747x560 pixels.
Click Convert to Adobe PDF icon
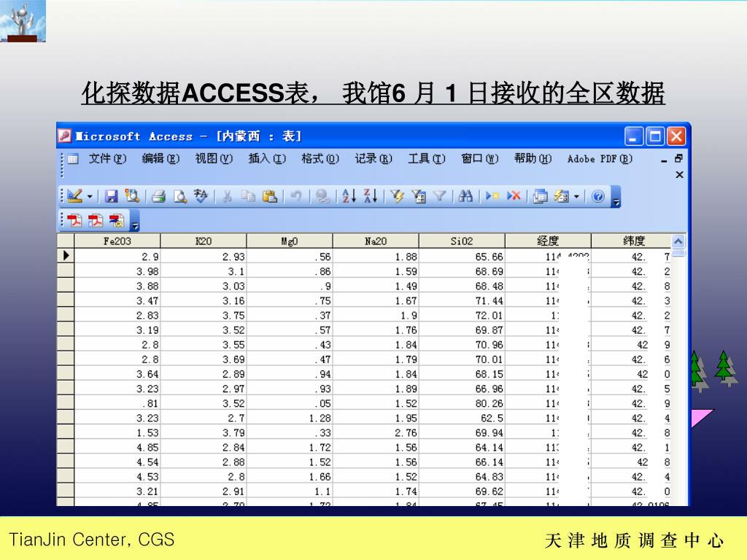[74, 220]
